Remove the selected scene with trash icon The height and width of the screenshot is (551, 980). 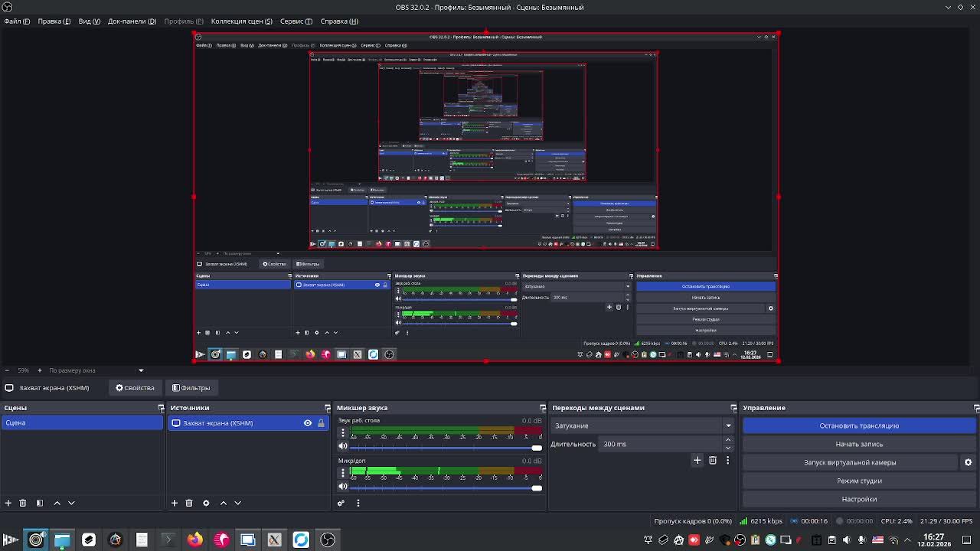[23, 503]
